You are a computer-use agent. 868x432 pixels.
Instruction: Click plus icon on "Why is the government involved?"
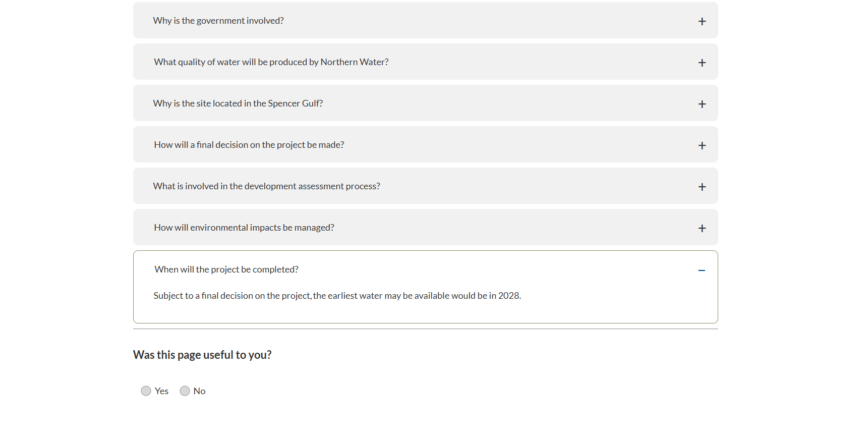pos(702,21)
